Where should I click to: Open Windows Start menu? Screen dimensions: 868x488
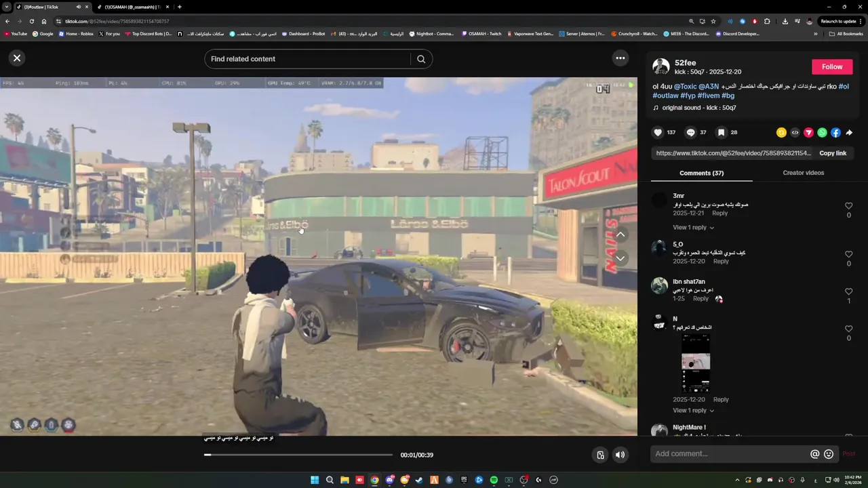(315, 480)
